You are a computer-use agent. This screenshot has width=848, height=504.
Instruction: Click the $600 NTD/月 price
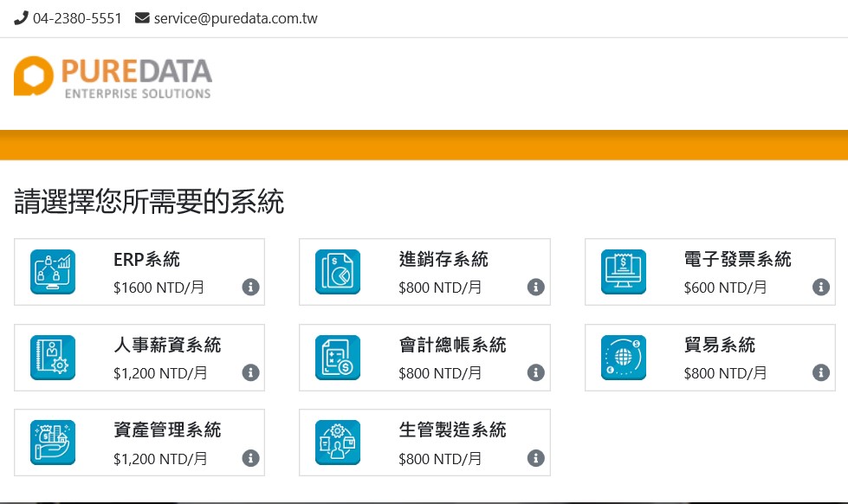(x=725, y=288)
